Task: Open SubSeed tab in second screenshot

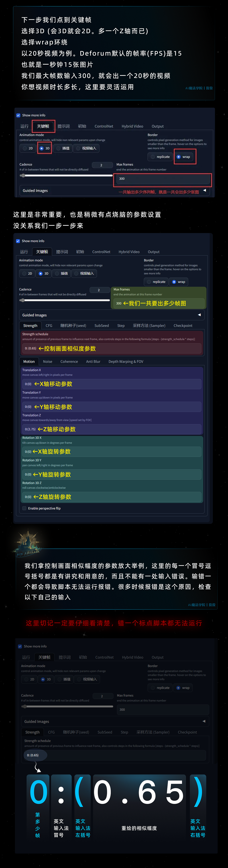Action: pos(102,325)
